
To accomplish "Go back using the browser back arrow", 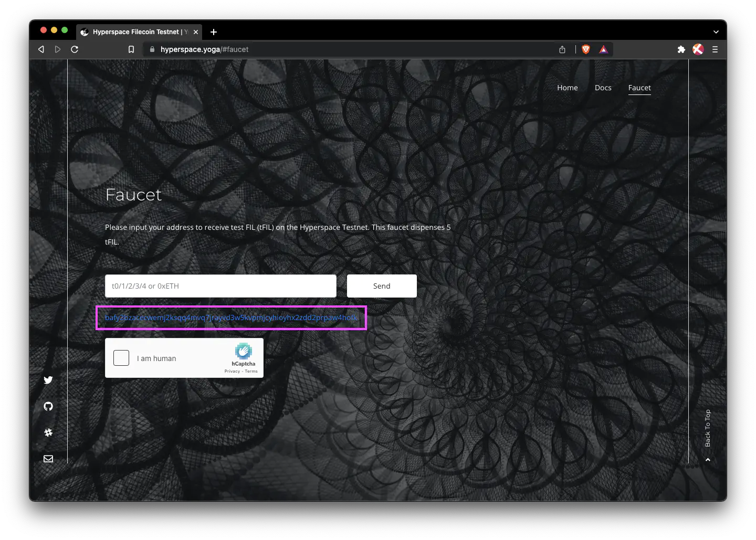I will 41,49.
